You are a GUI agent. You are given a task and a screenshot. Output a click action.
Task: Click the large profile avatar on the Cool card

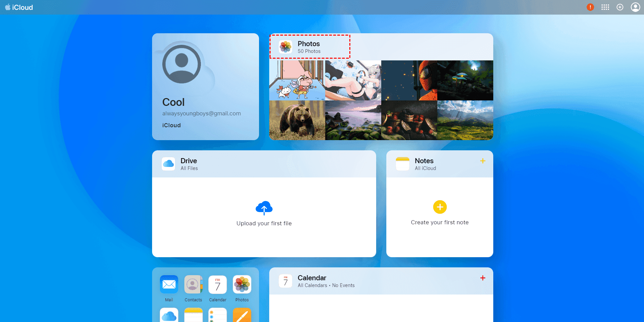[x=182, y=64]
